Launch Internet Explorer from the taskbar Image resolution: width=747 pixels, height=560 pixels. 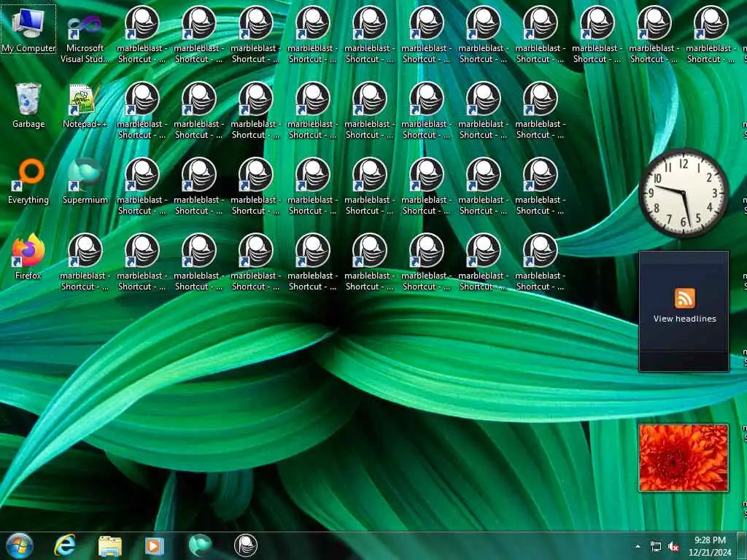tap(65, 545)
